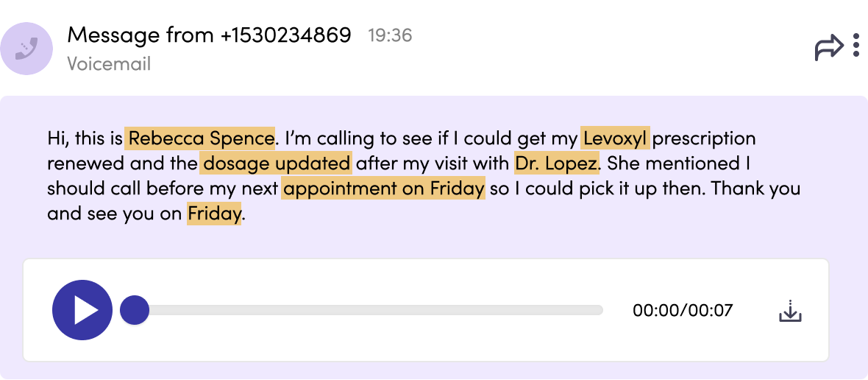Click the highlighted name Rebecca Spence
The height and width of the screenshot is (380, 868).
pyautogui.click(x=201, y=138)
